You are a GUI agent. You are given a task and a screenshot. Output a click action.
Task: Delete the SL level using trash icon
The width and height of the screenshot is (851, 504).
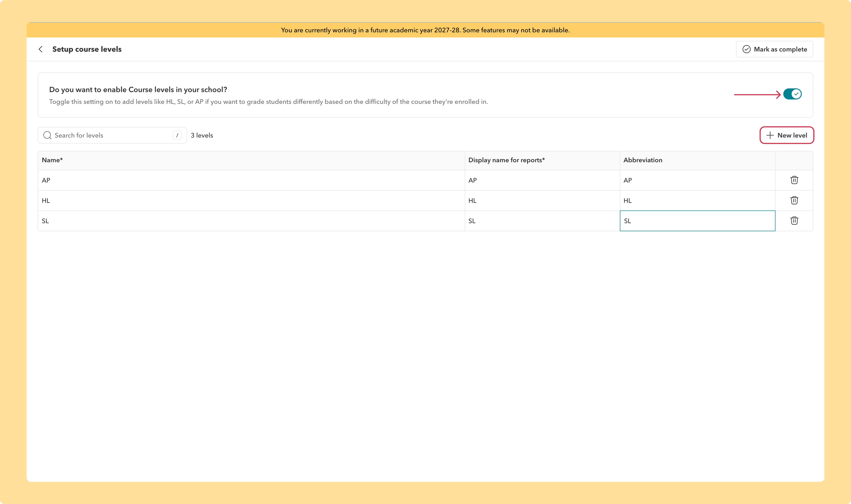794,221
